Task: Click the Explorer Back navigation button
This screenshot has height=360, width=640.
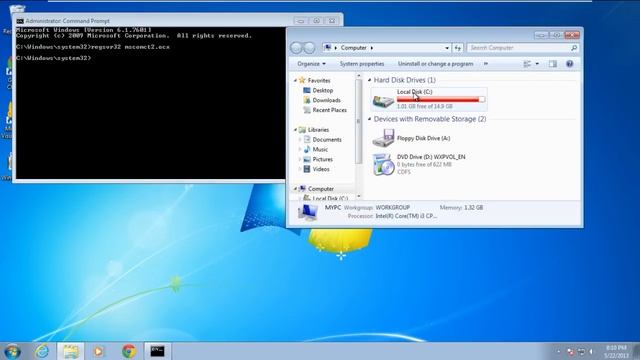Action: [x=296, y=48]
